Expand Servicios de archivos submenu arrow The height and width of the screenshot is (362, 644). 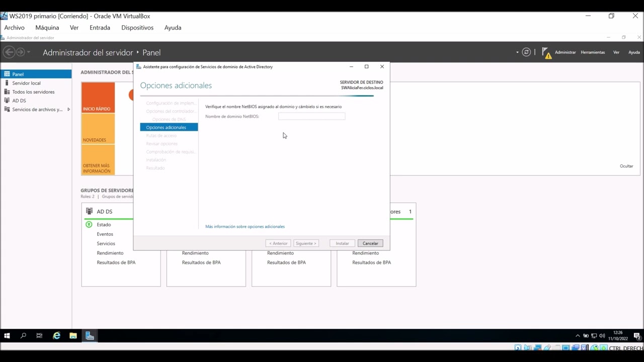(68, 109)
